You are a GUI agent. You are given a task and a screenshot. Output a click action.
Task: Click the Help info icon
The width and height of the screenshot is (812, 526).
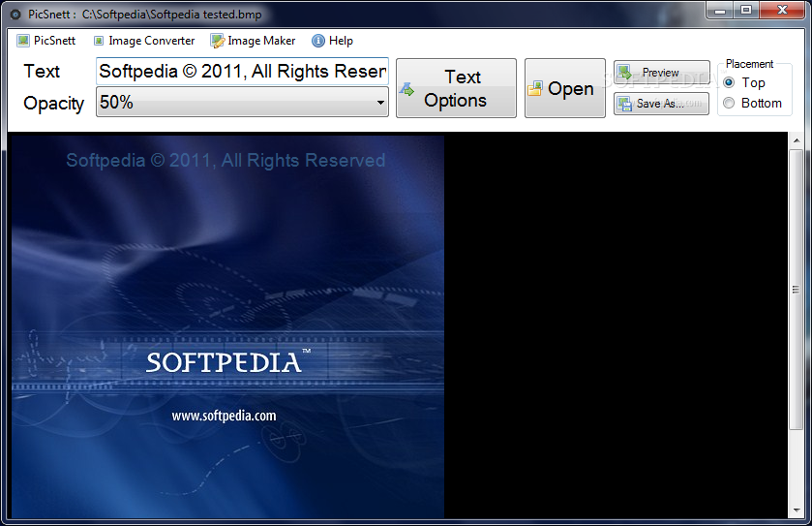318,41
